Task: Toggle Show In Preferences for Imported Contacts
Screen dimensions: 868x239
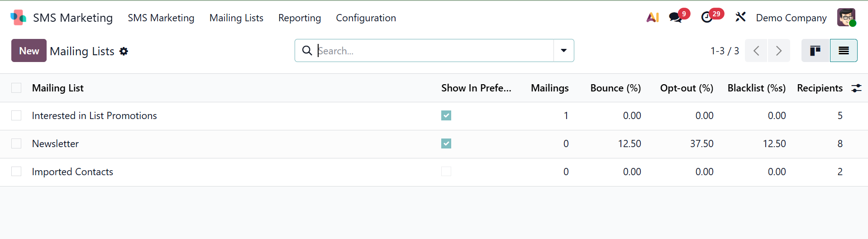Action: click(446, 172)
